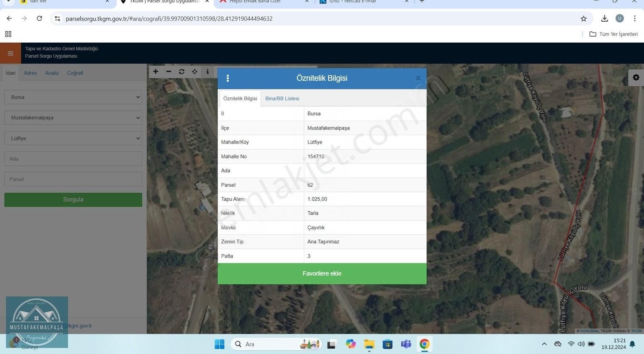
Task: Click the taskbar Ara search box
Action: (276, 344)
